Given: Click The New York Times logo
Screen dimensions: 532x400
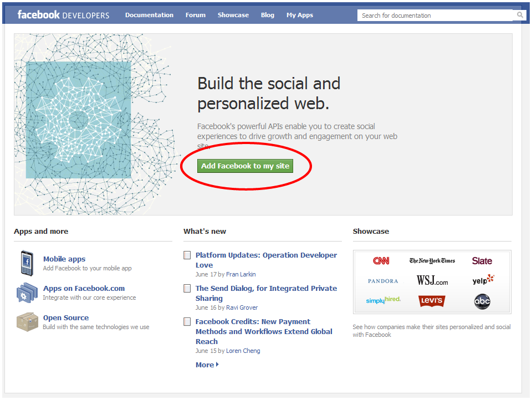Looking at the screenshot, I should pyautogui.click(x=432, y=260).
